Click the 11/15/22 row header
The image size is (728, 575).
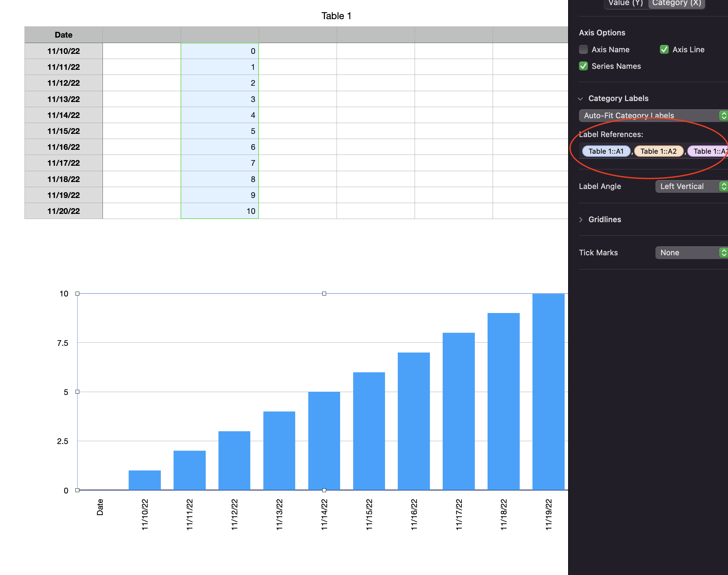[64, 131]
